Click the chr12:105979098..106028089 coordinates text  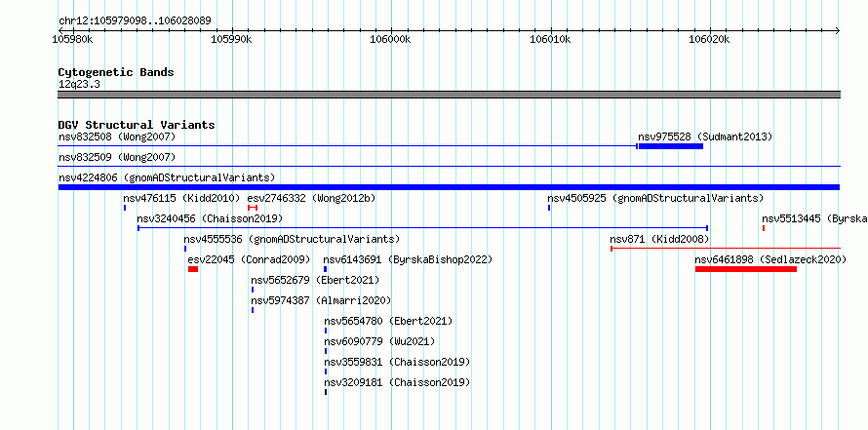135,21
